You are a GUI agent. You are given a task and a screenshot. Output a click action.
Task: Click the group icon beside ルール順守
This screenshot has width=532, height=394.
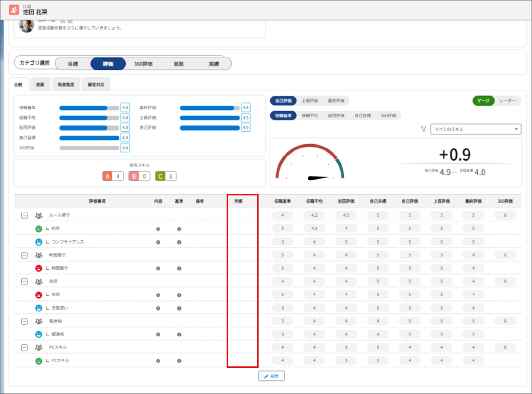click(x=39, y=215)
